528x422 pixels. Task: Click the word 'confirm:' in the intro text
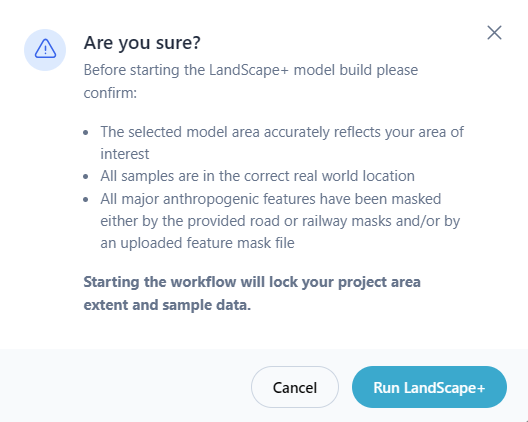click(110, 93)
